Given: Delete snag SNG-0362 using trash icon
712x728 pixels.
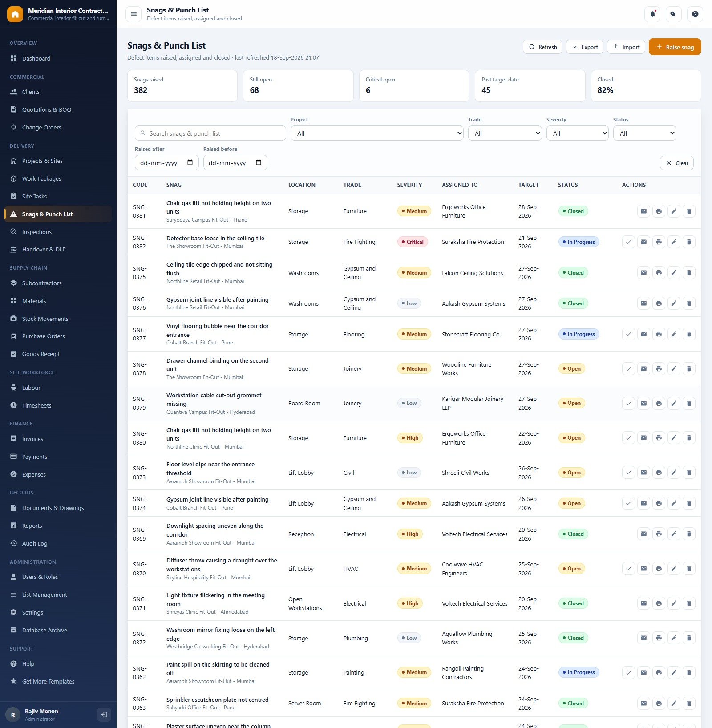Looking at the screenshot, I should click(x=689, y=673).
